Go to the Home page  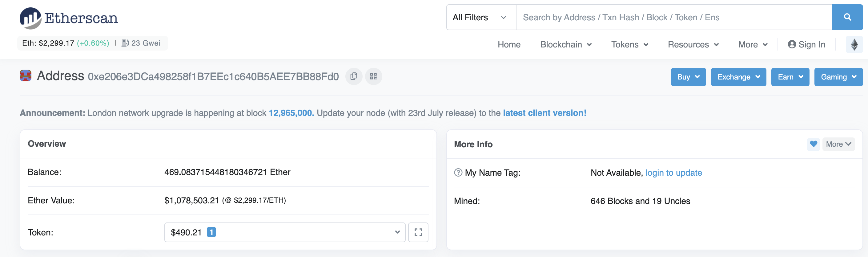point(509,44)
